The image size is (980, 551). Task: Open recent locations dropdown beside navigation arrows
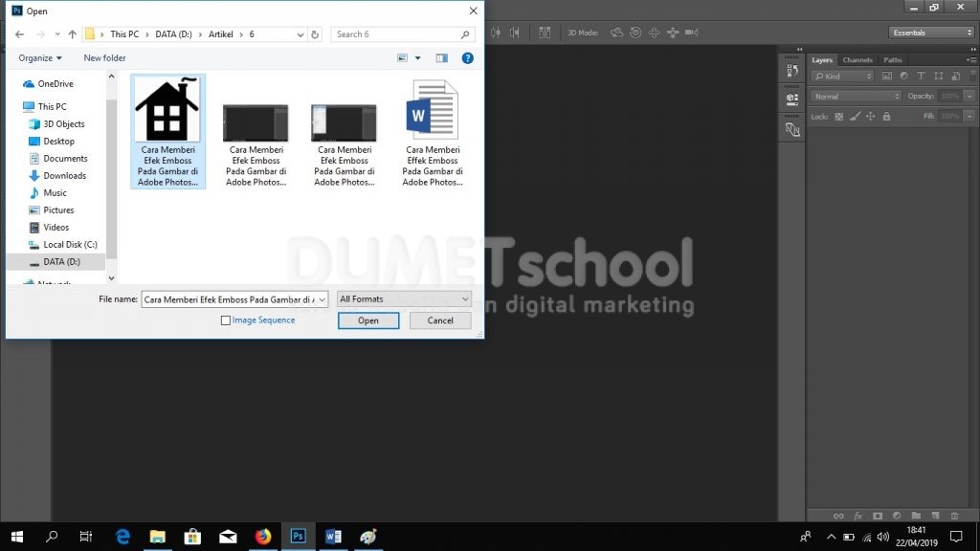point(56,34)
